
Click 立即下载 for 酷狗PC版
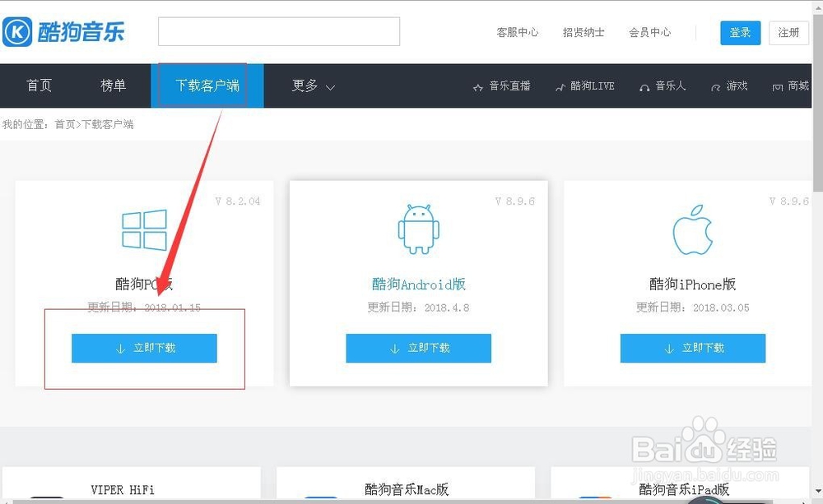[x=144, y=349]
